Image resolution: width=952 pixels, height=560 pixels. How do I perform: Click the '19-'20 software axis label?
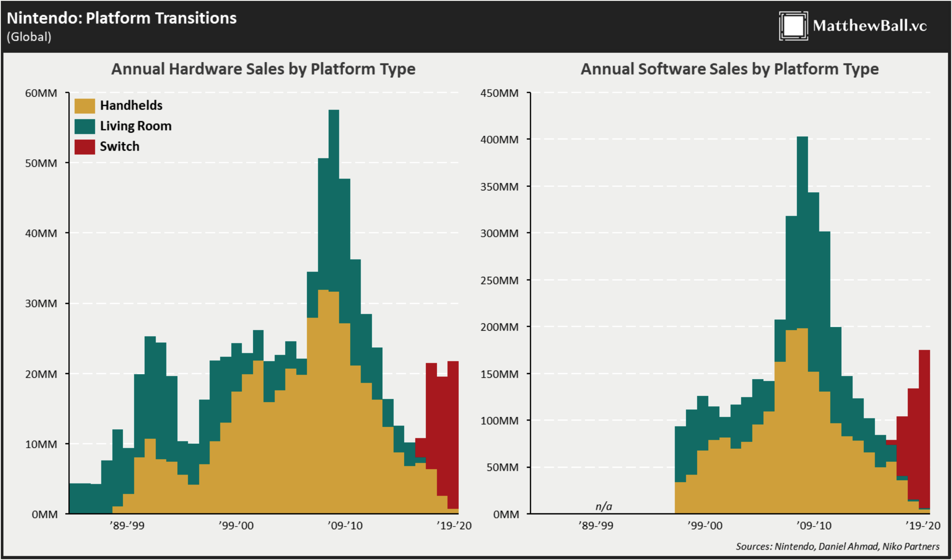(x=923, y=526)
